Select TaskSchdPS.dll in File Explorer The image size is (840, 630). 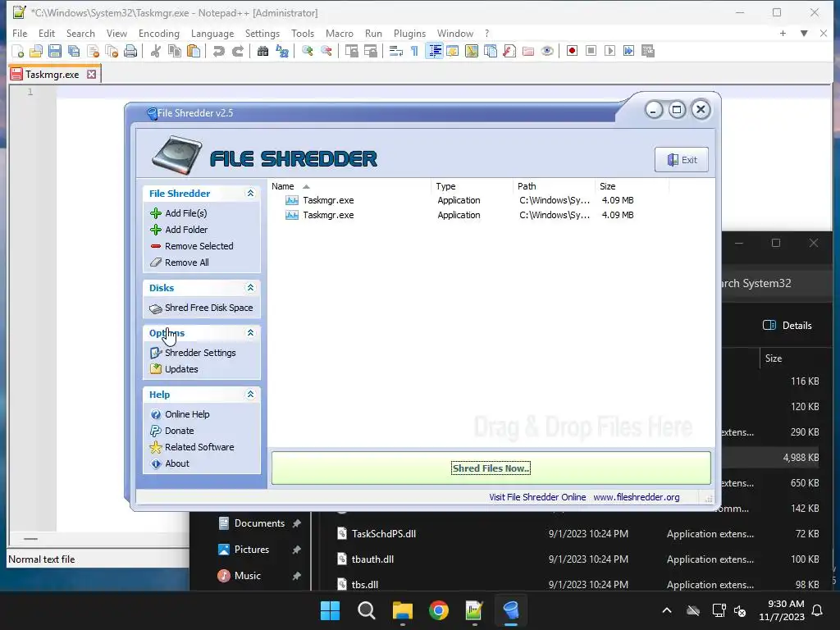(384, 533)
